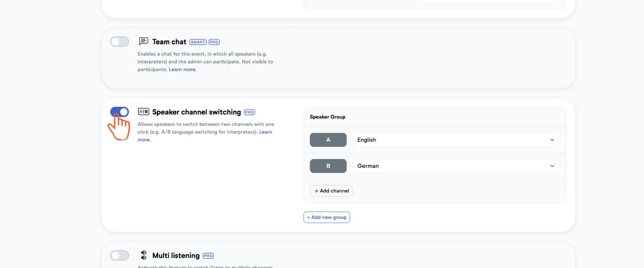Open the English channel A dropdown

click(456, 140)
